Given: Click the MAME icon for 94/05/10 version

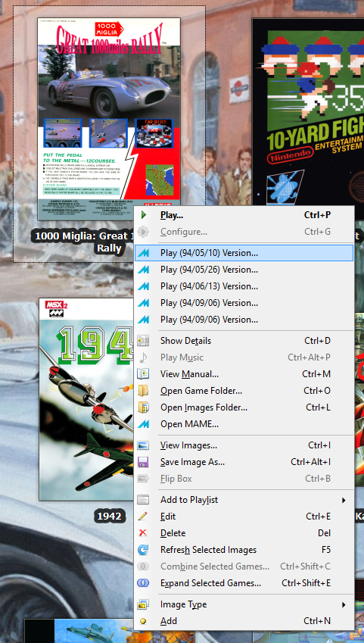Looking at the screenshot, I should tap(143, 253).
